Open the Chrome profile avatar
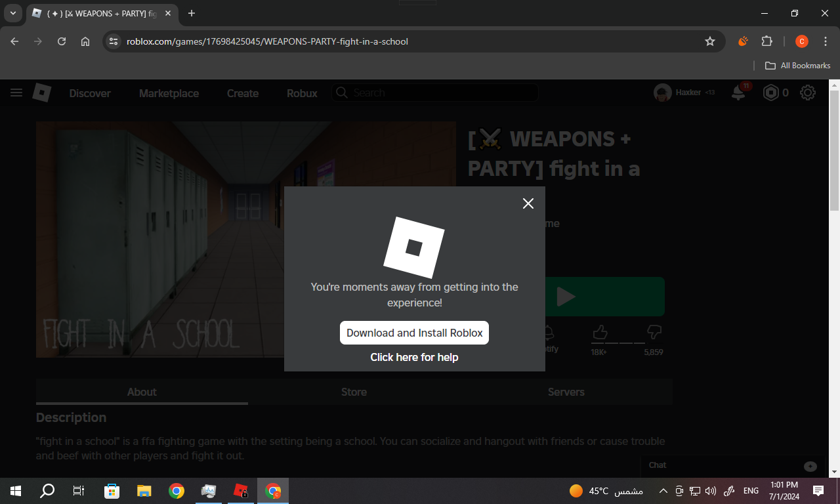840x504 pixels. [801, 41]
